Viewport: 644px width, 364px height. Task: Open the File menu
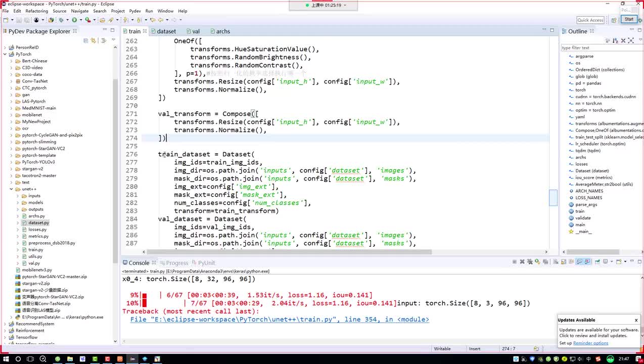click(6, 11)
